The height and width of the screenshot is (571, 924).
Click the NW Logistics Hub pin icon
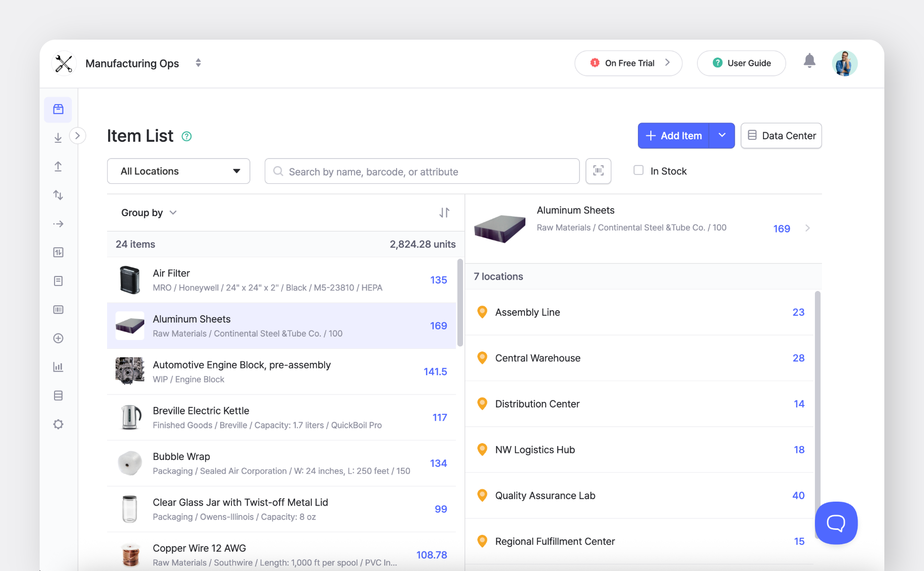point(482,450)
